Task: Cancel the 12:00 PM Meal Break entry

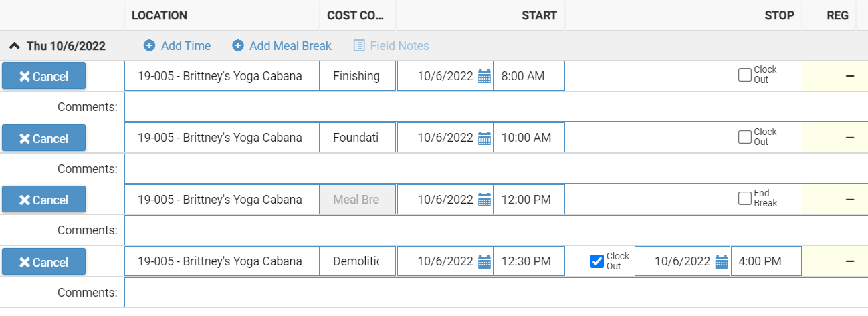Action: point(43,200)
